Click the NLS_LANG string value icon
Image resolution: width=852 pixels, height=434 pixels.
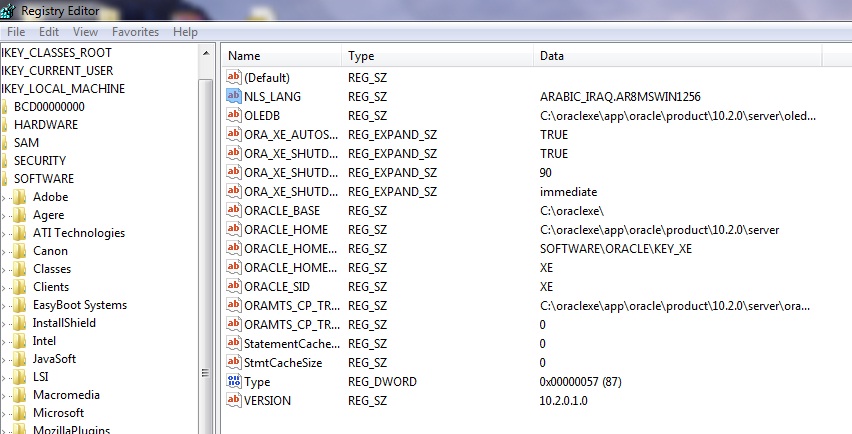(x=234, y=97)
